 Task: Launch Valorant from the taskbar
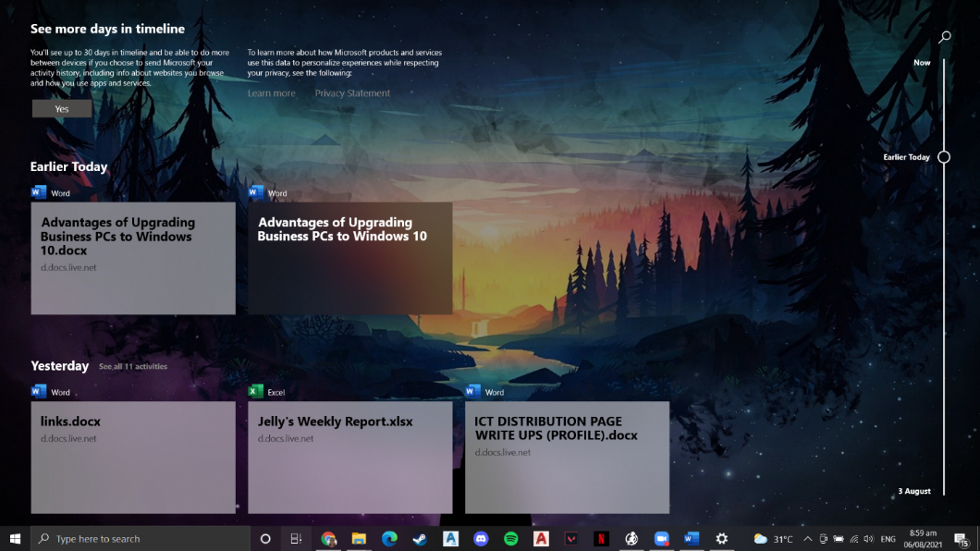(x=571, y=538)
